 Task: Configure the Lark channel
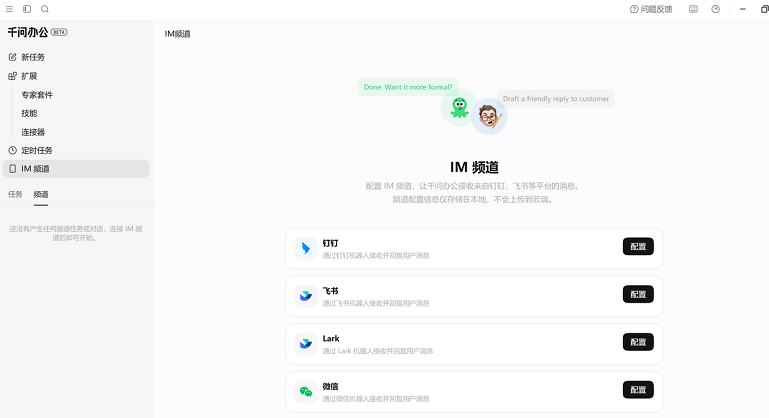click(x=638, y=341)
